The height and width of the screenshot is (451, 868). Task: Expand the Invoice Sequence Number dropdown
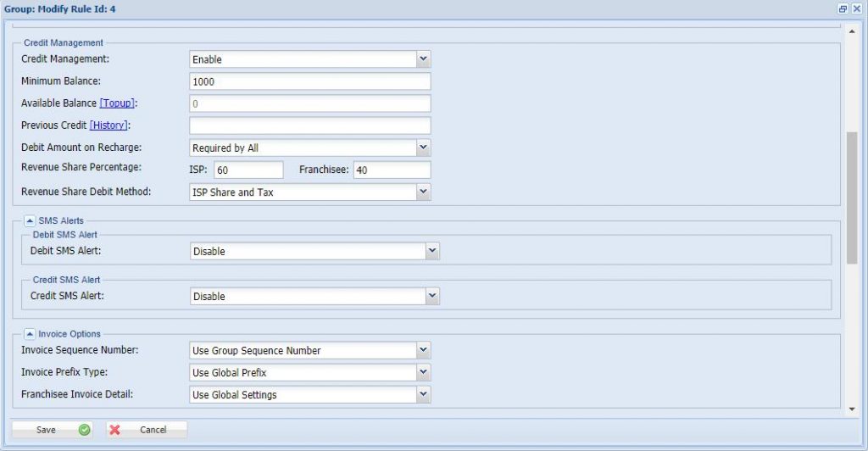(424, 350)
